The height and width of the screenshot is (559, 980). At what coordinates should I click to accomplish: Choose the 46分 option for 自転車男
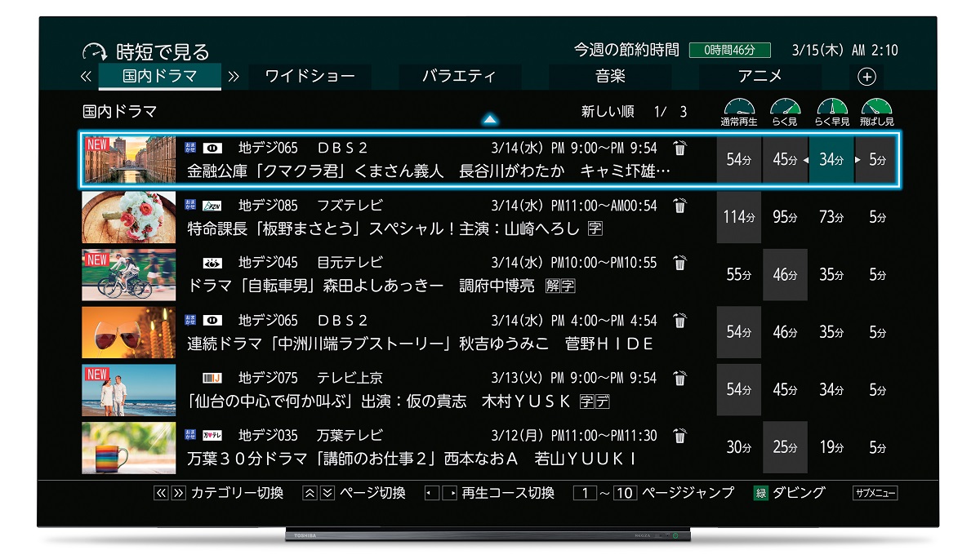785,275
